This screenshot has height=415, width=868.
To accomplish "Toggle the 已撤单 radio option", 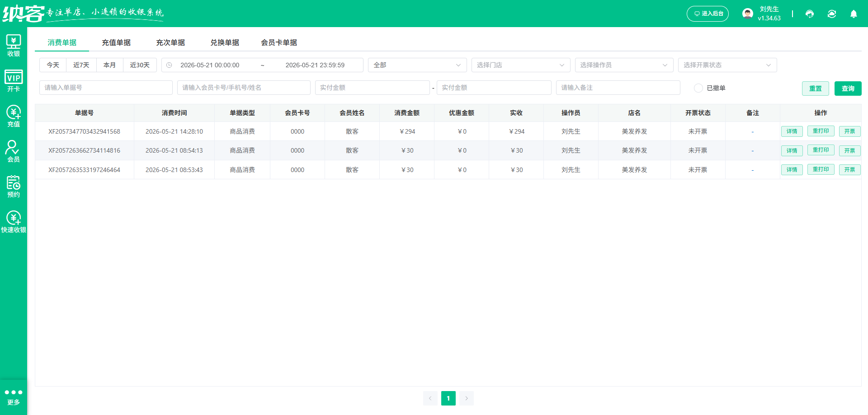I will coord(698,88).
